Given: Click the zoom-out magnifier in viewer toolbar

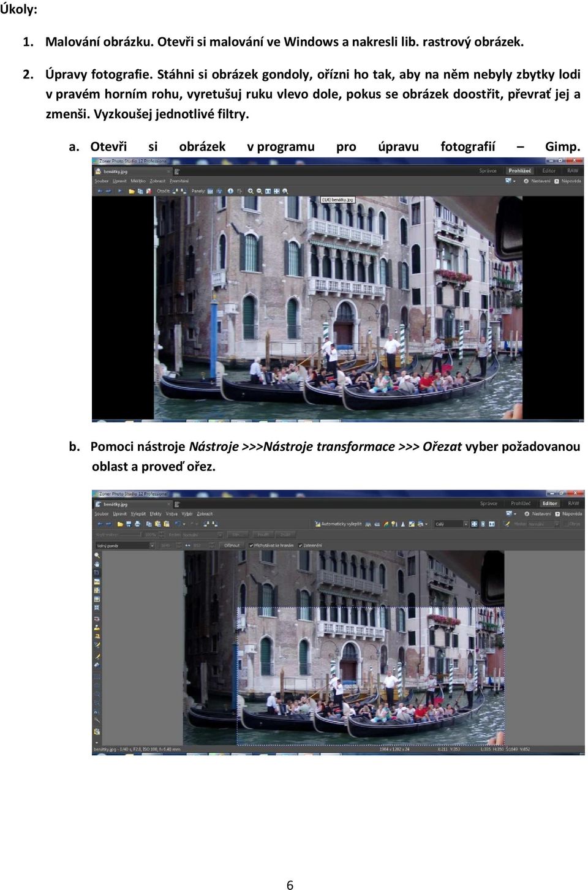Looking at the screenshot, I should [259, 191].
